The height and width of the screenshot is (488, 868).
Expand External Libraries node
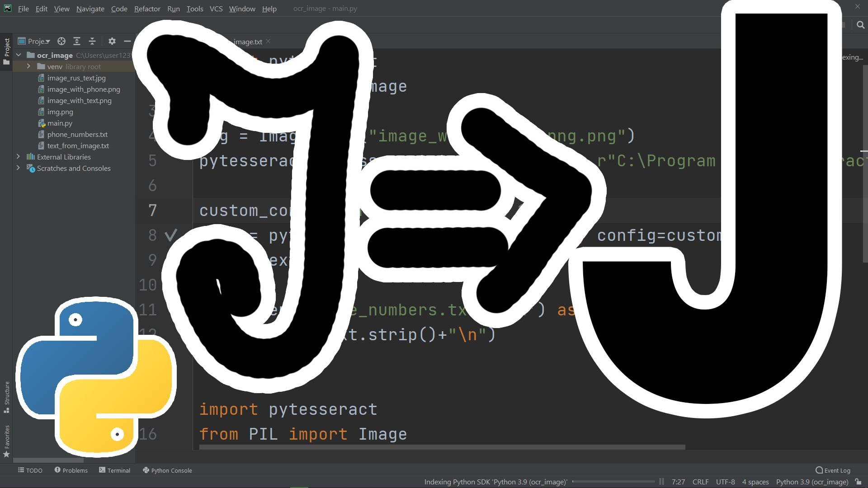point(18,157)
